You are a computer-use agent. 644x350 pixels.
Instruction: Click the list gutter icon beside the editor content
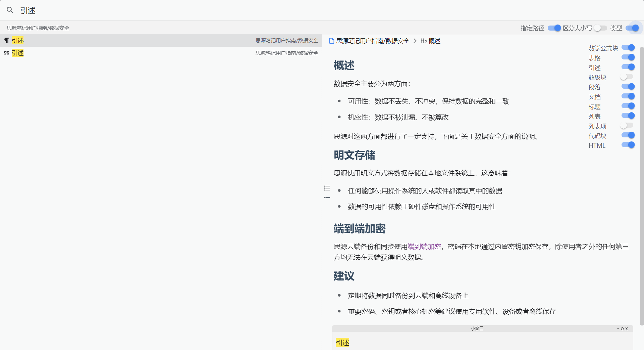click(x=327, y=188)
